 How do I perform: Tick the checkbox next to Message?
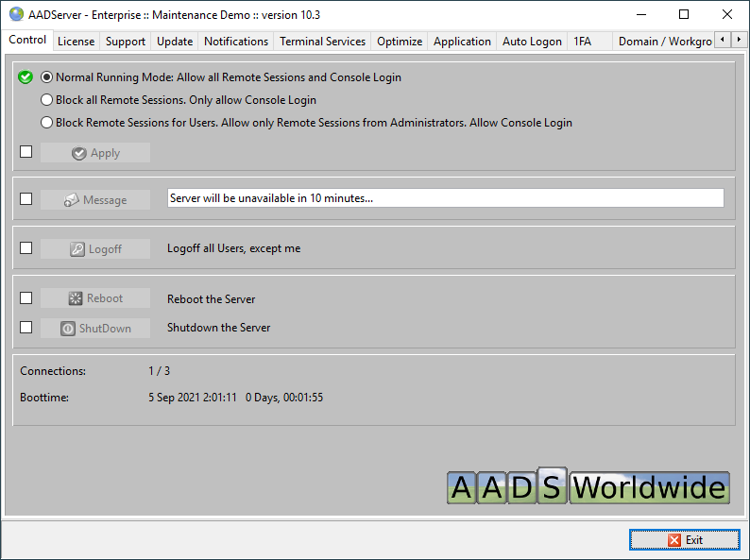pos(26,199)
